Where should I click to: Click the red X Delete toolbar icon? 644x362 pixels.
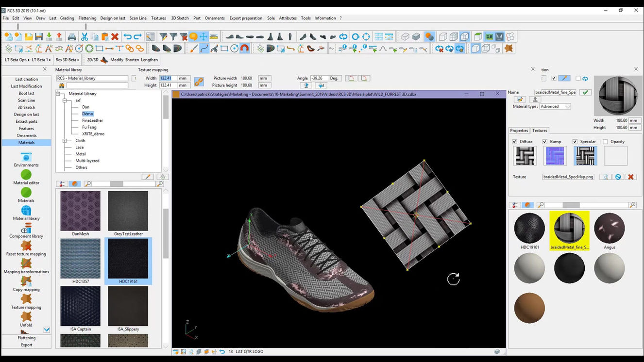[115, 37]
